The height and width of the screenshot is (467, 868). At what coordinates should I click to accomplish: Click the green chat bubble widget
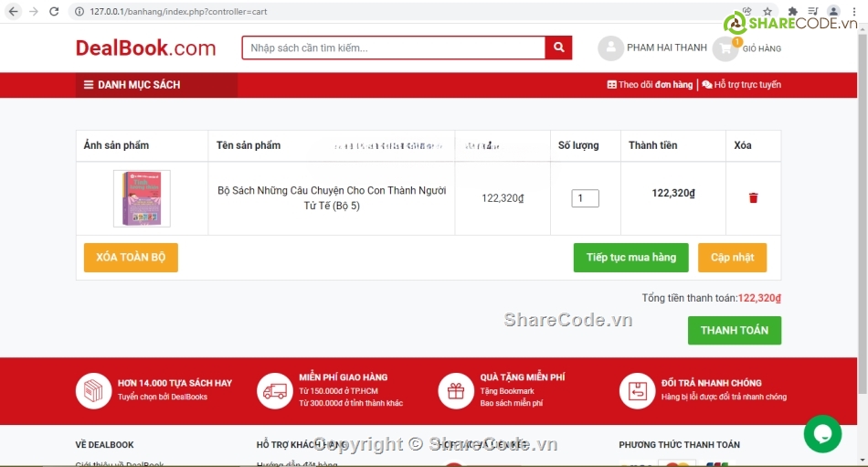(822, 434)
